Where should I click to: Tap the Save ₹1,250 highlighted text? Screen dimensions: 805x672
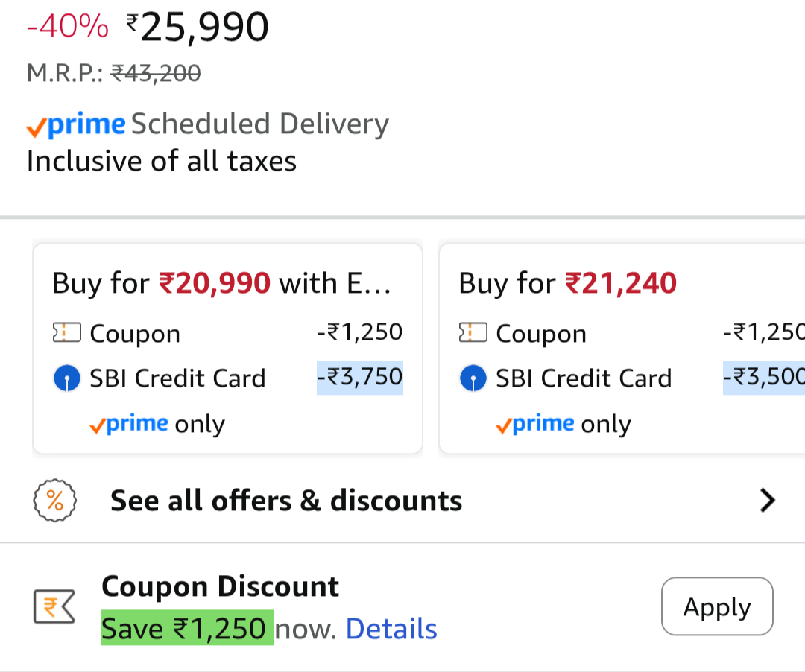187,630
